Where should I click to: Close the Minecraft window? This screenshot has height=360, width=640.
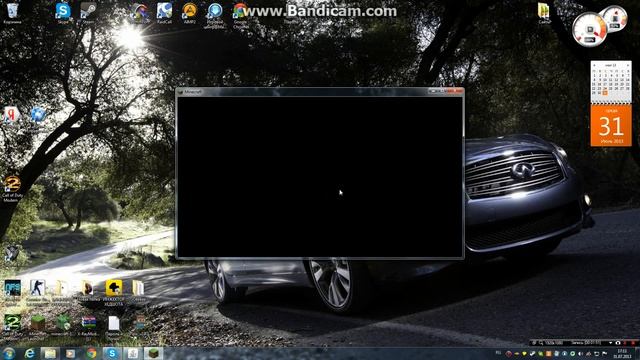(455, 91)
